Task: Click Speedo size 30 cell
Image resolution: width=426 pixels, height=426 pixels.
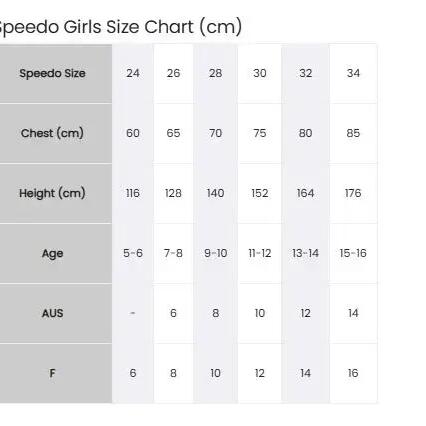Action: pyautogui.click(x=260, y=73)
